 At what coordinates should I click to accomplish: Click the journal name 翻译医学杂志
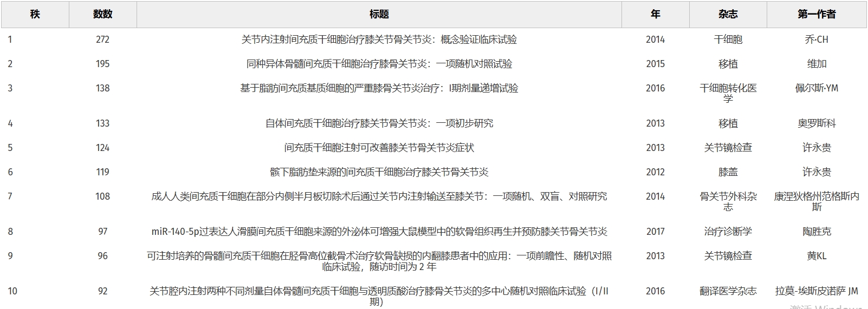(x=728, y=291)
